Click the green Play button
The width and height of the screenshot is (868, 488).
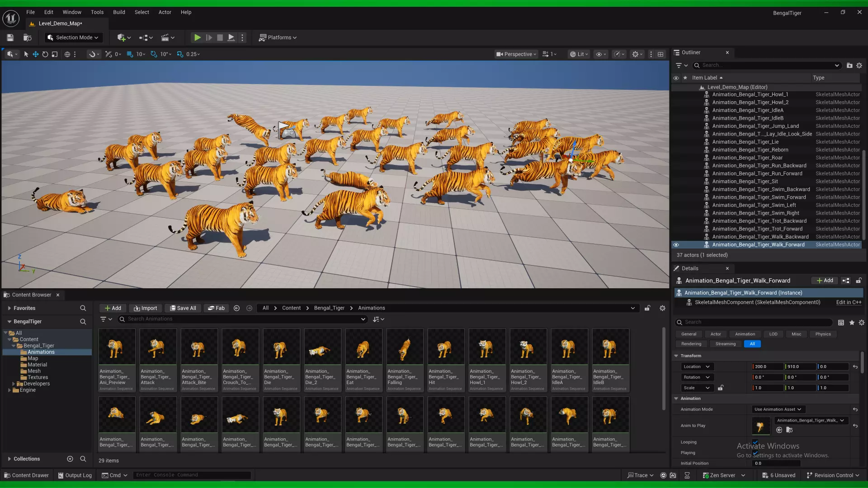197,38
